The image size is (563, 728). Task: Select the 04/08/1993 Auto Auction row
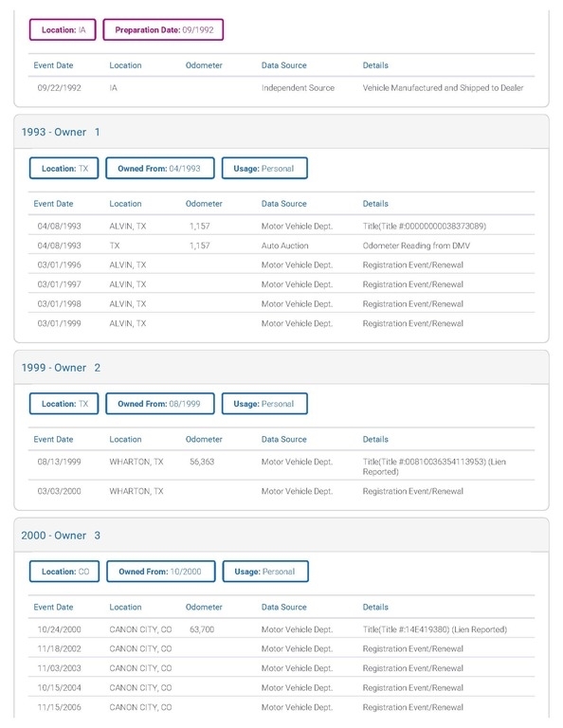pyautogui.click(x=281, y=246)
